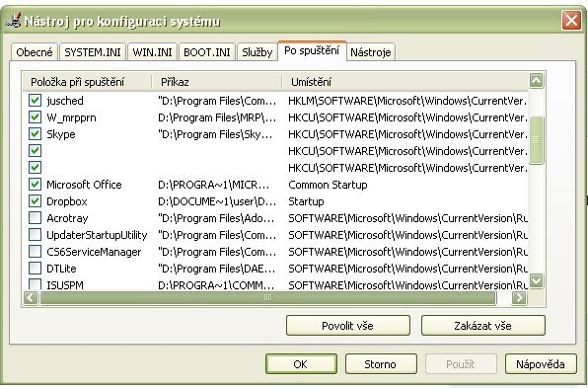Click the system configuration title bar icon
The height and width of the screenshot is (389, 588).
point(14,21)
